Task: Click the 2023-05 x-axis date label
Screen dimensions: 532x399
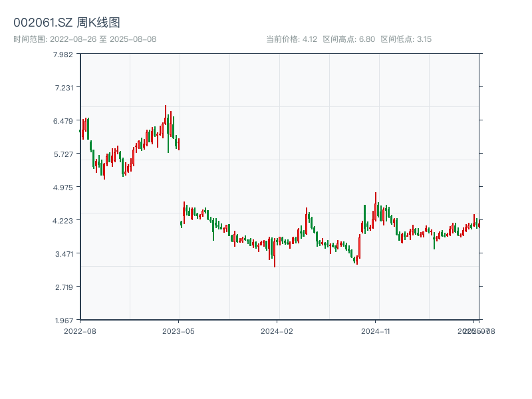Action: click(180, 331)
